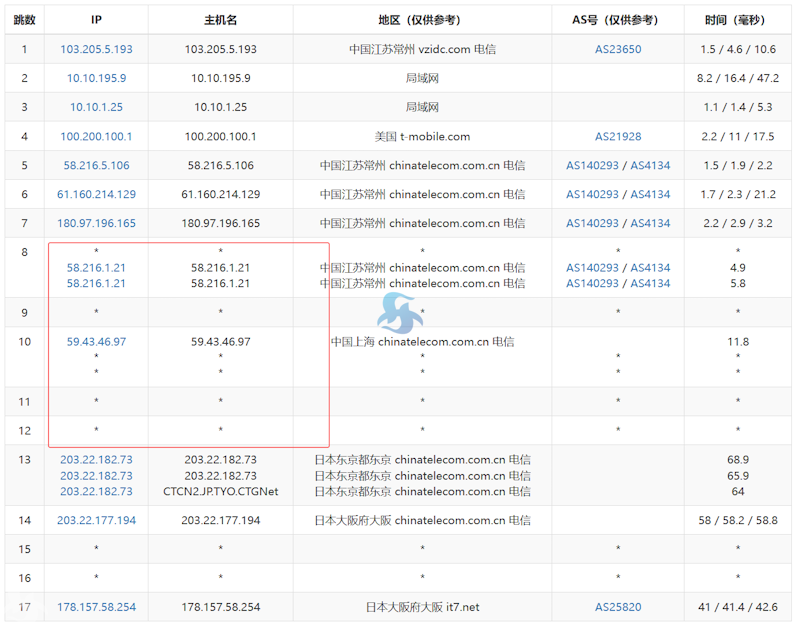
Task: Click the 主机名 column header
Action: click(220, 20)
